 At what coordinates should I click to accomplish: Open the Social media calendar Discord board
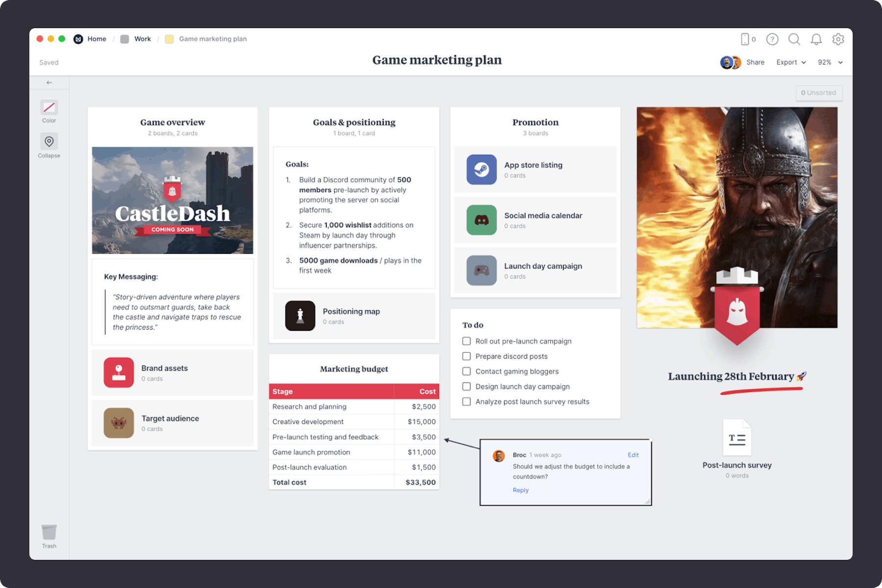(x=534, y=220)
